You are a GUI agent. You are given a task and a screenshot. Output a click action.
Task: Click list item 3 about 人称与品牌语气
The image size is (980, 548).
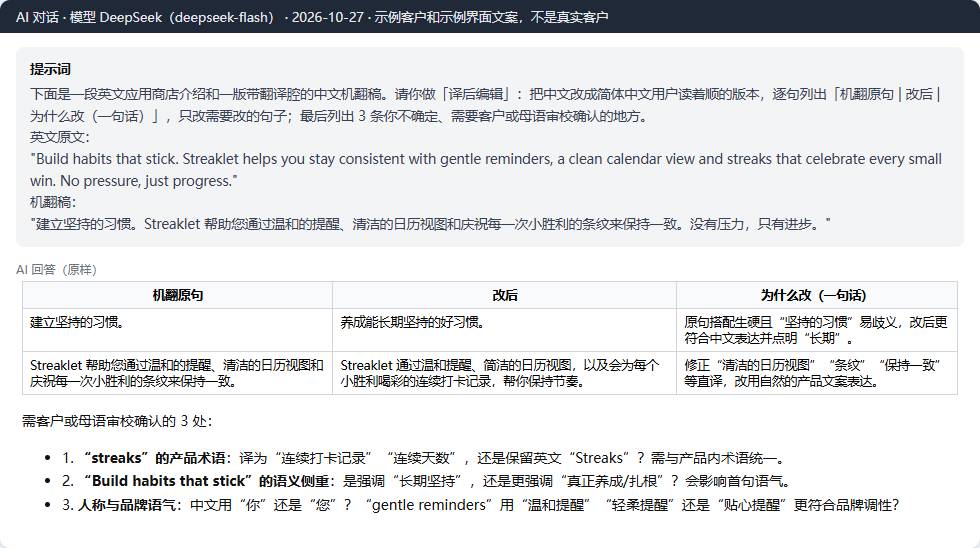point(481,505)
